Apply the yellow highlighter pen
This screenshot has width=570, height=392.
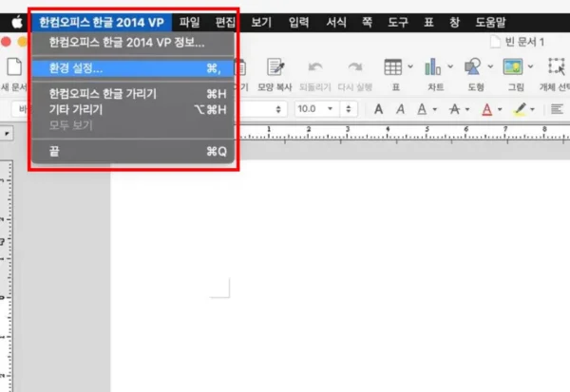coord(520,109)
